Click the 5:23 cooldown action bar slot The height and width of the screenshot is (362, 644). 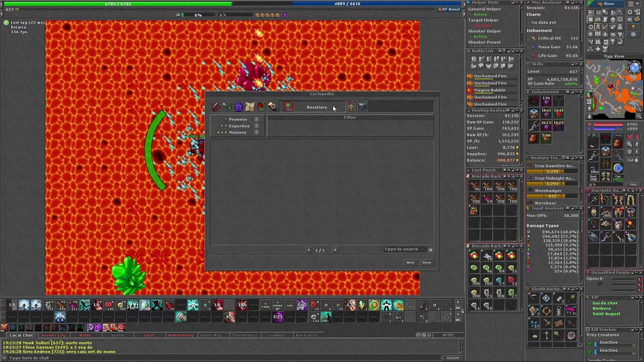pos(278,317)
